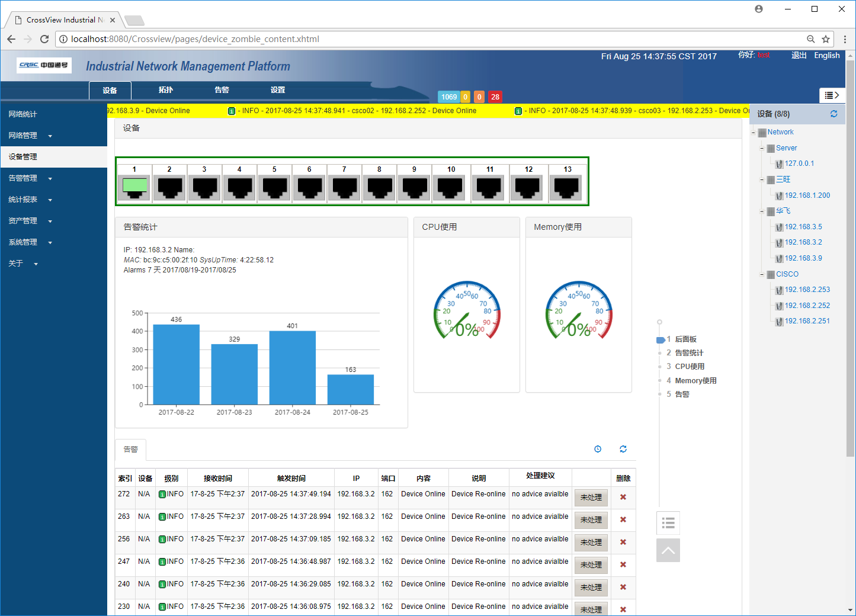The image size is (856, 616).
Task: Click the blue 1069 info alarm counter
Action: pos(449,97)
